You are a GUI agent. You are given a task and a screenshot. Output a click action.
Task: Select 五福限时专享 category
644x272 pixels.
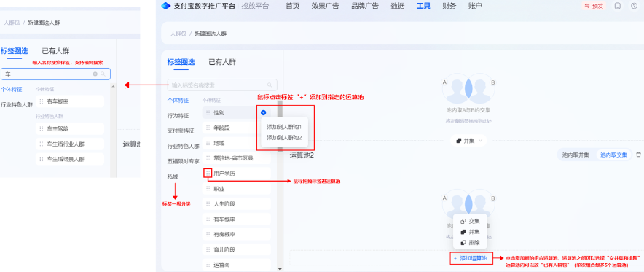[183, 161]
